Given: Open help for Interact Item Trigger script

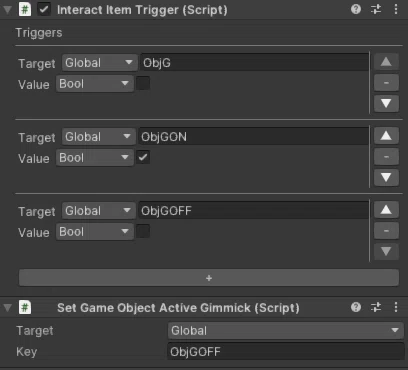Looking at the screenshot, I should tap(356, 9).
